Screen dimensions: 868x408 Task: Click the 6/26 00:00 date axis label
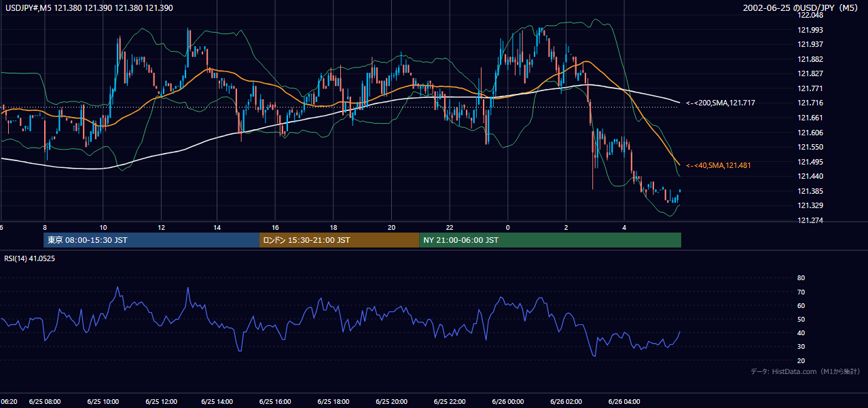click(508, 401)
